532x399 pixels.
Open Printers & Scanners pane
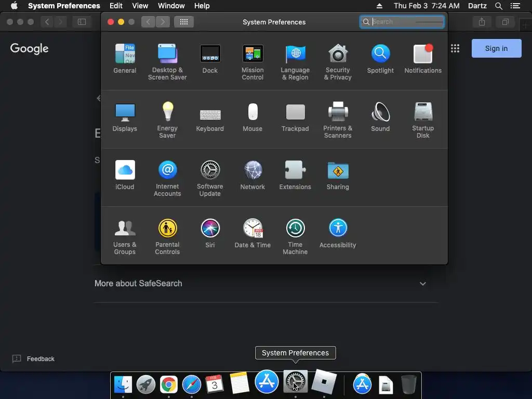tap(338, 120)
